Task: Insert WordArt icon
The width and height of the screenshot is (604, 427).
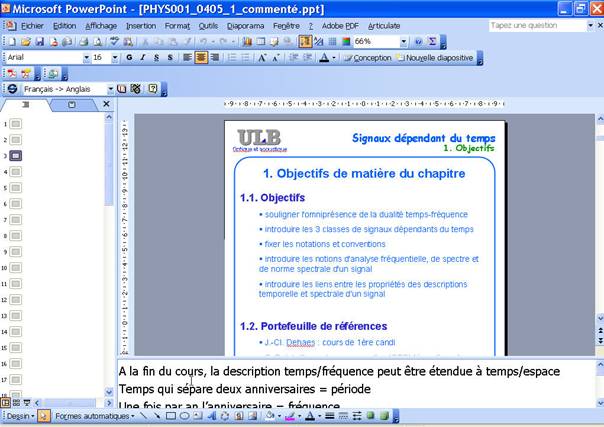Action: 211,416
